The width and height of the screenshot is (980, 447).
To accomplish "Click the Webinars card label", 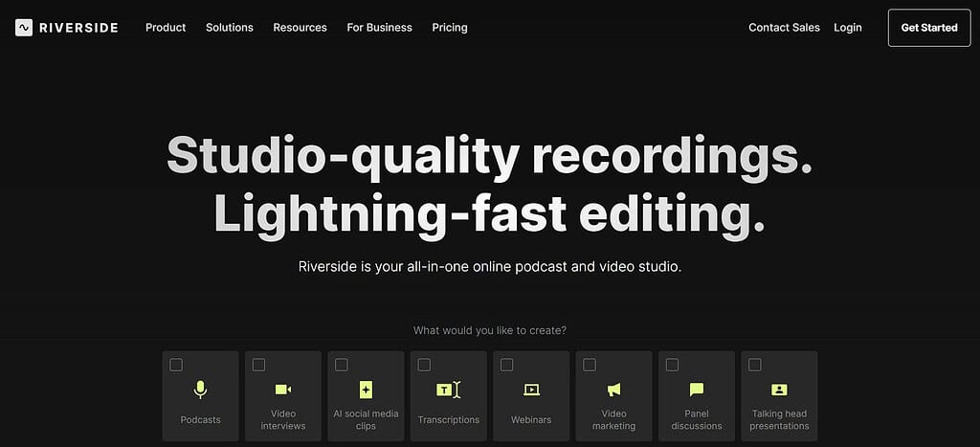I will point(531,419).
